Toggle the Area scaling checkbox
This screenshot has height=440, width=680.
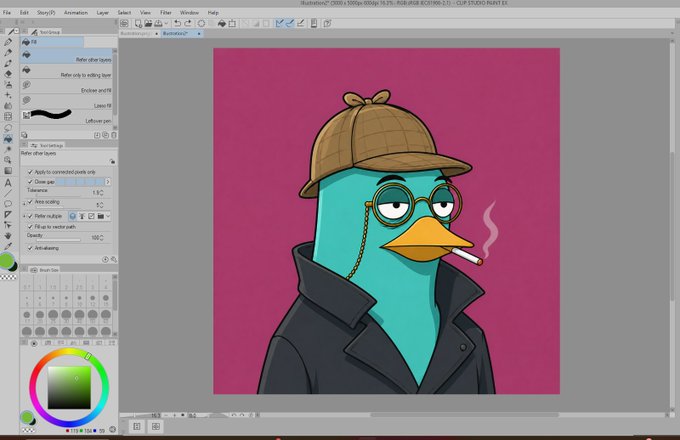(30, 202)
